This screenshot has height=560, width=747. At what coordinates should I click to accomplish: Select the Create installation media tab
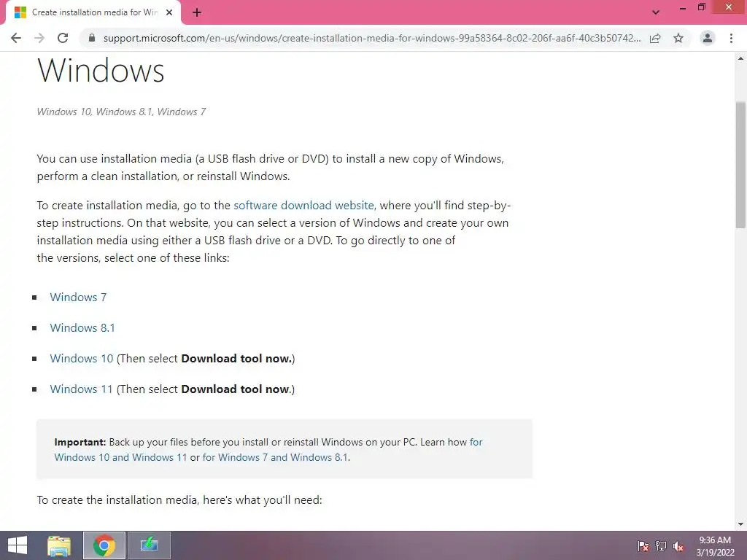pyautogui.click(x=93, y=12)
